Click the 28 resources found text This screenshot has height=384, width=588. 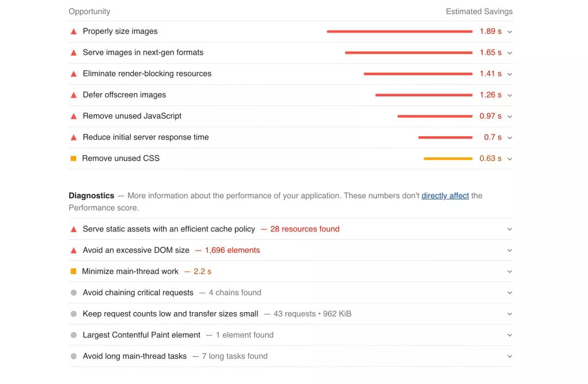point(305,229)
